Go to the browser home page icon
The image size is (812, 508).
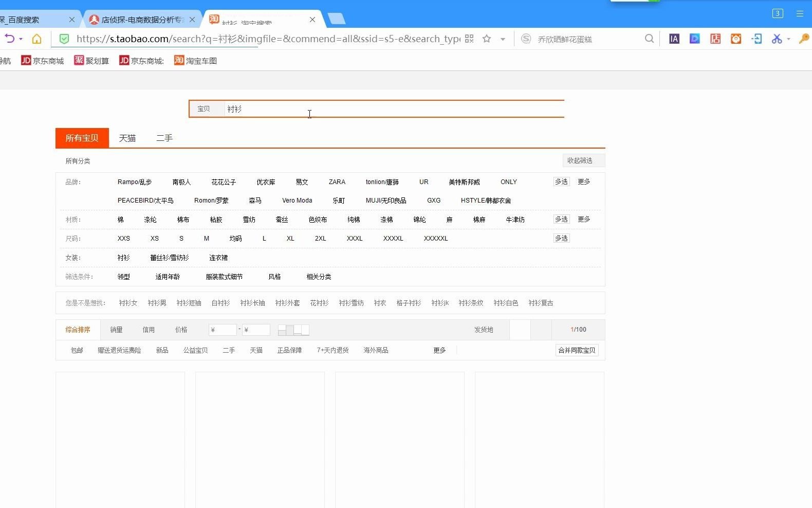point(36,39)
